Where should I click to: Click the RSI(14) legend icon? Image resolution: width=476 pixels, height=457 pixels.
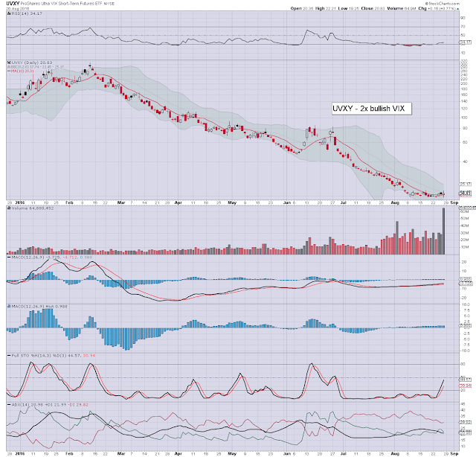pyautogui.click(x=9, y=13)
